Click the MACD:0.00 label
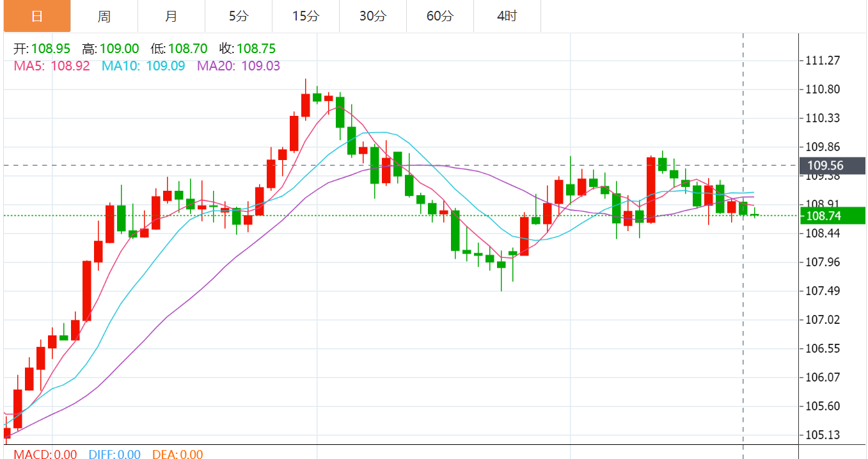Image resolution: width=868 pixels, height=459 pixels. coord(45,455)
